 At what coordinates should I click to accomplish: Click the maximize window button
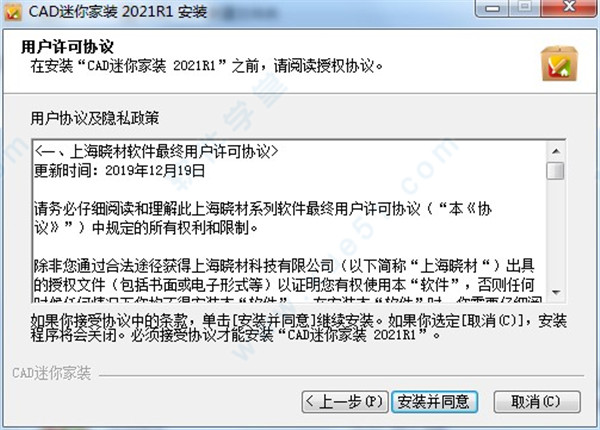tap(525, 8)
